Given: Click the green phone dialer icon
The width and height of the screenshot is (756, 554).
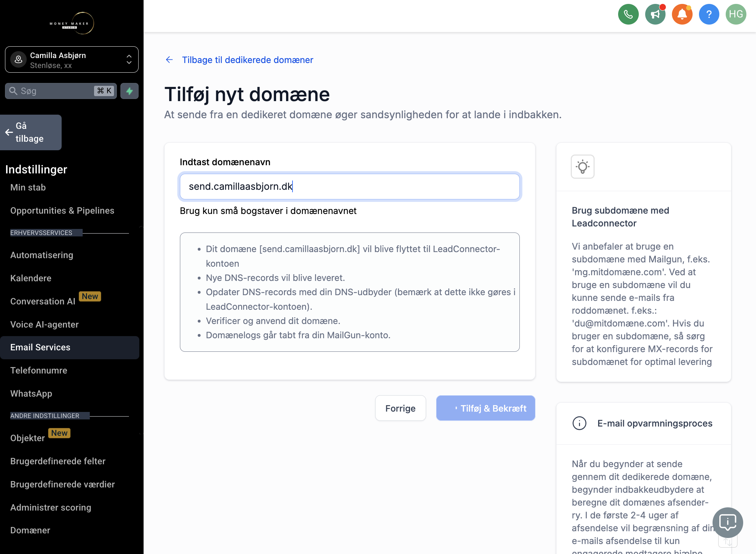Looking at the screenshot, I should coord(628,14).
